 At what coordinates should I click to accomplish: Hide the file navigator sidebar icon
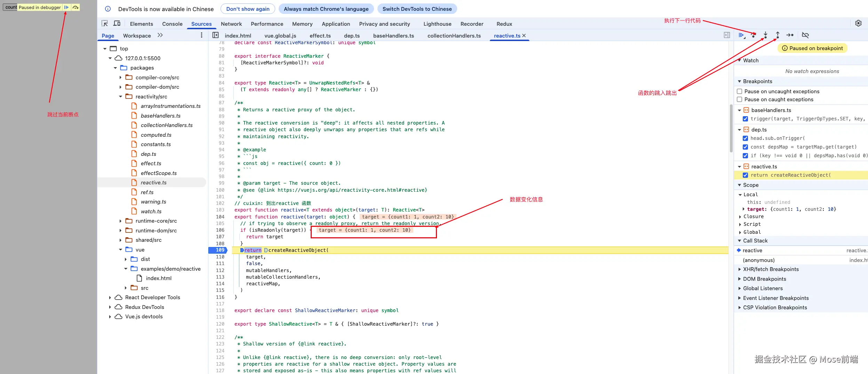pyautogui.click(x=216, y=35)
